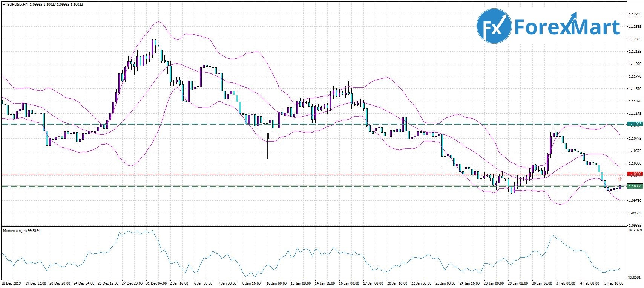Select the teal 1.11003 price level tag
644x288 pixels.
coord(635,124)
